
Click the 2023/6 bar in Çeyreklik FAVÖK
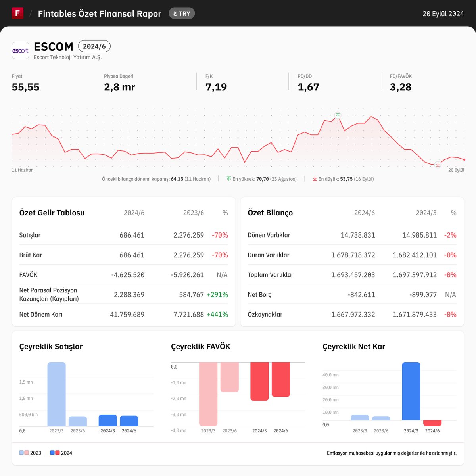(x=230, y=377)
